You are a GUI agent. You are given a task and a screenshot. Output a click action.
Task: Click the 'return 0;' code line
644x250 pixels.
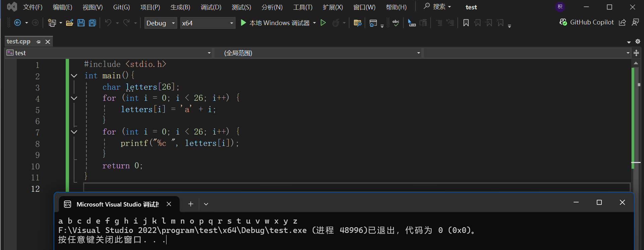click(x=123, y=166)
